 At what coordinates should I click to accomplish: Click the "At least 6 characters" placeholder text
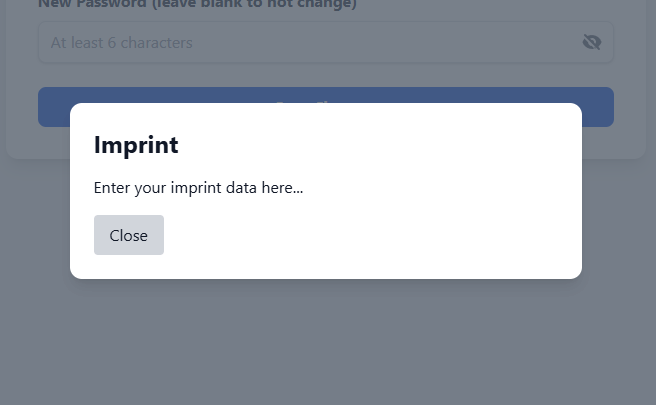[x=122, y=43]
